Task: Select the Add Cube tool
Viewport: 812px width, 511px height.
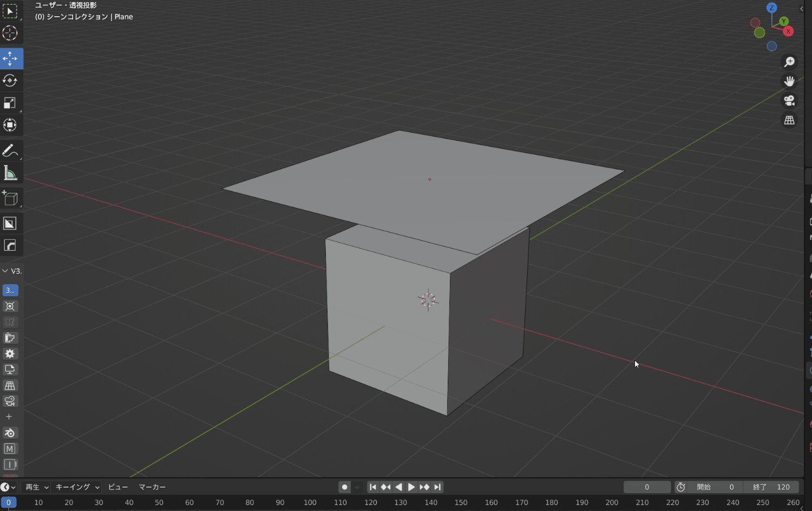Action: pos(10,198)
